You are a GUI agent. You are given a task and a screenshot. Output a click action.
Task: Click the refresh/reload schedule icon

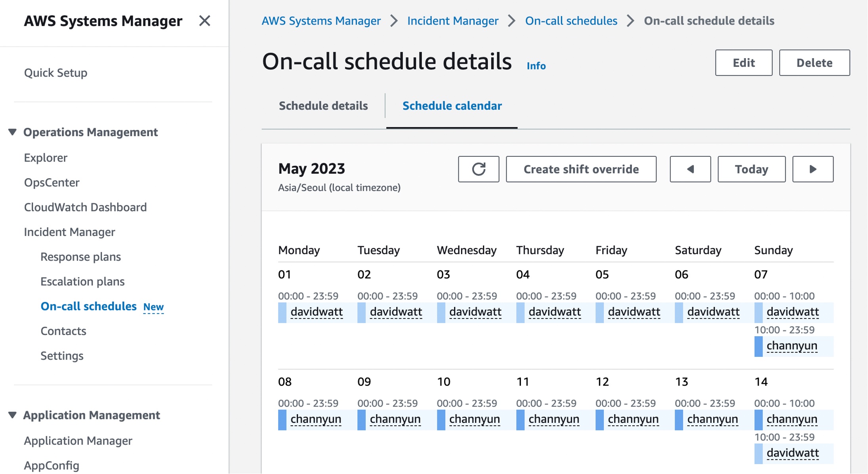click(x=479, y=169)
